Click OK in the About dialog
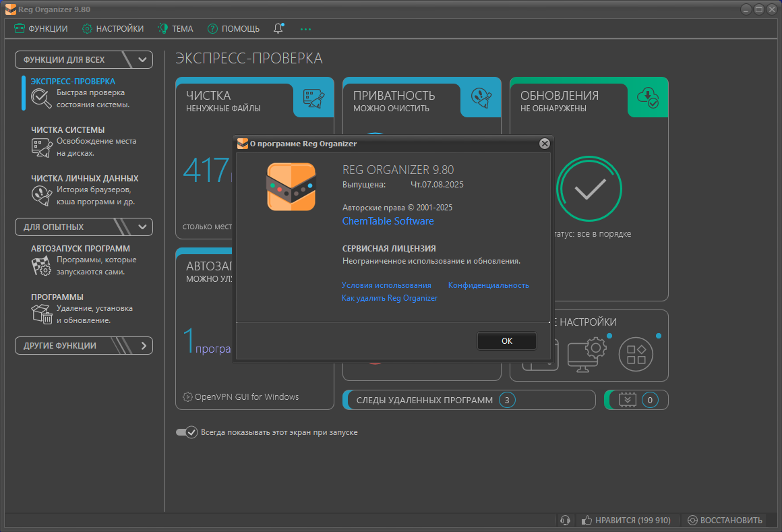This screenshot has width=782, height=532. [507, 341]
